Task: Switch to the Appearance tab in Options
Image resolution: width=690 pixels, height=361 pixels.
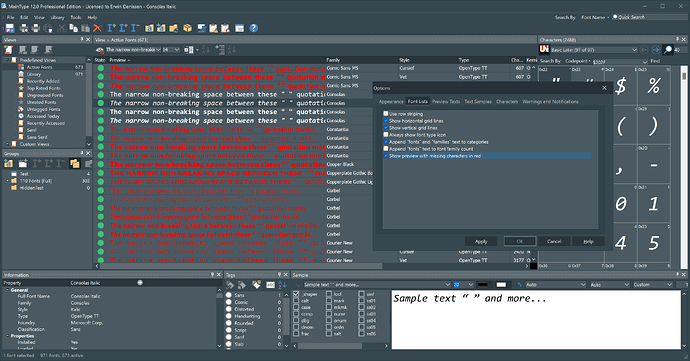Action: pyautogui.click(x=391, y=102)
